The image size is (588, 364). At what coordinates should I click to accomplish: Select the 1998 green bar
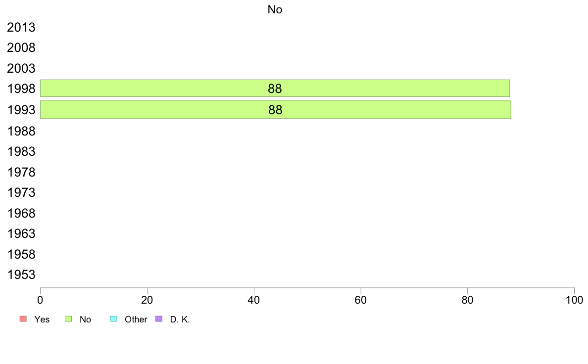tap(275, 88)
